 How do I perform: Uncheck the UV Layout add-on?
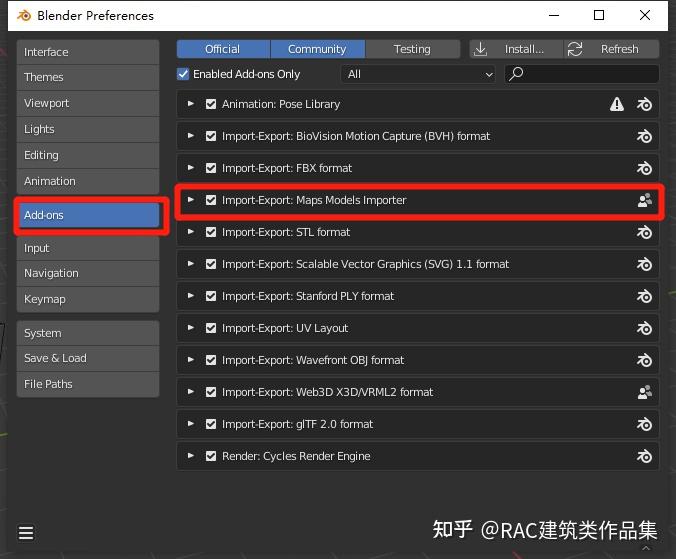pyautogui.click(x=211, y=328)
